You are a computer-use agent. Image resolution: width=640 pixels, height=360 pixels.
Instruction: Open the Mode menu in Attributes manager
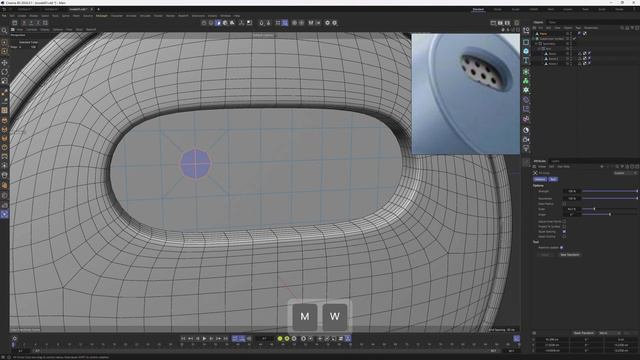tap(542, 167)
